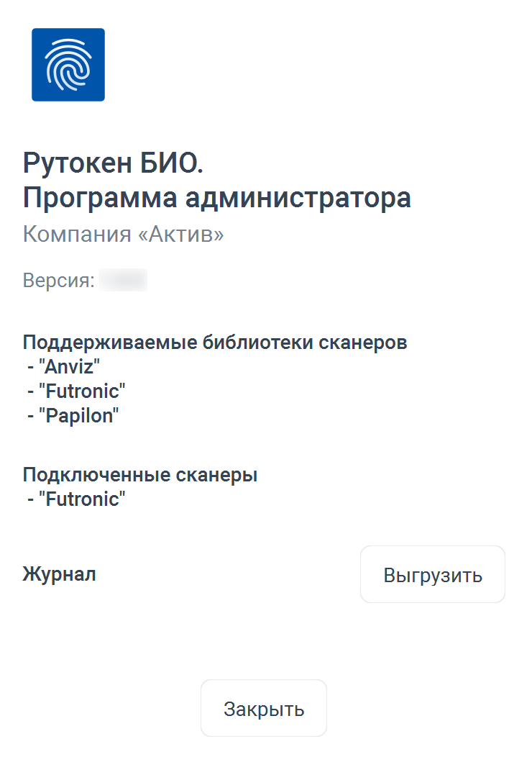Viewport: 532px width, 757px height.
Task: Click the word администратора in the title
Action: click(298, 198)
